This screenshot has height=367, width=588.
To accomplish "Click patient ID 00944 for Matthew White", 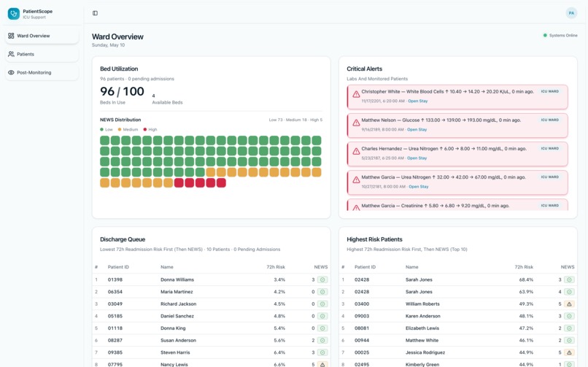I will click(362, 341).
